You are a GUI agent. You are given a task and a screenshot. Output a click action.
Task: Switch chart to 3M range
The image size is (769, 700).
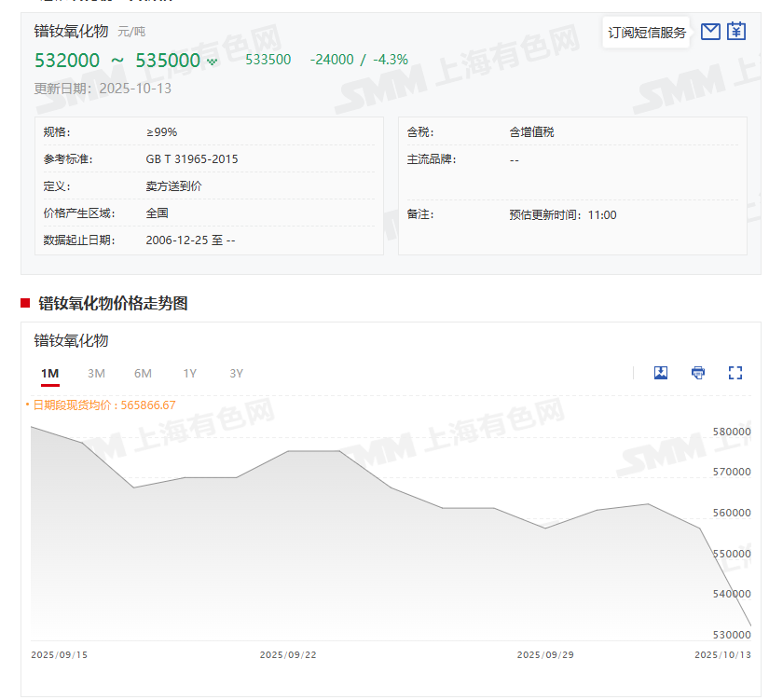click(96, 374)
